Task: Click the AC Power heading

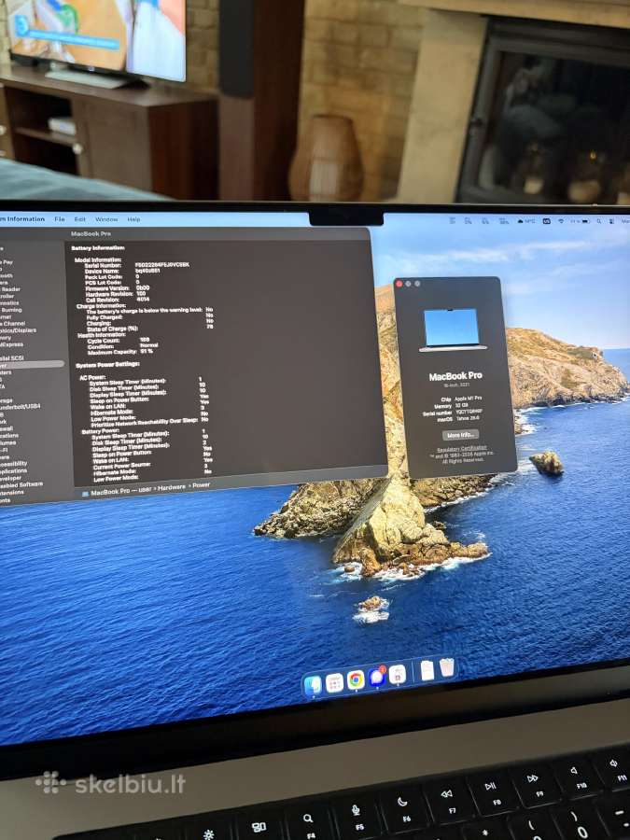Action: (x=92, y=377)
